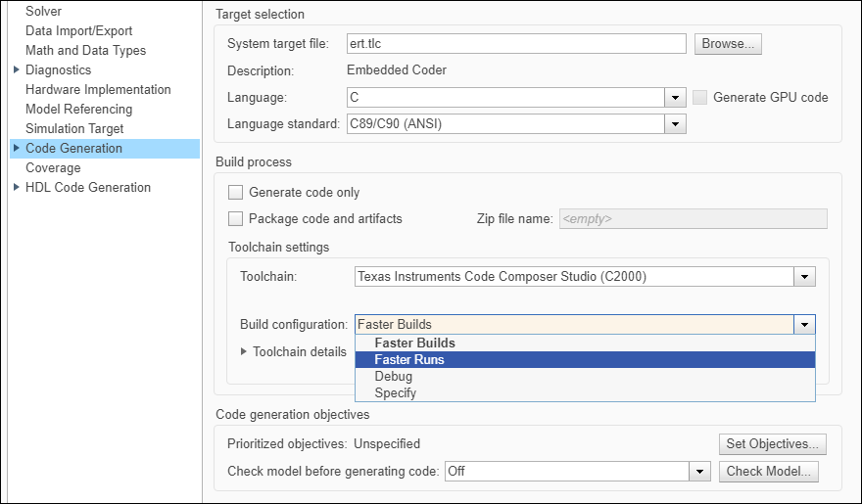Open the Hardware Implementation pane
The width and height of the screenshot is (862, 504).
tap(98, 89)
